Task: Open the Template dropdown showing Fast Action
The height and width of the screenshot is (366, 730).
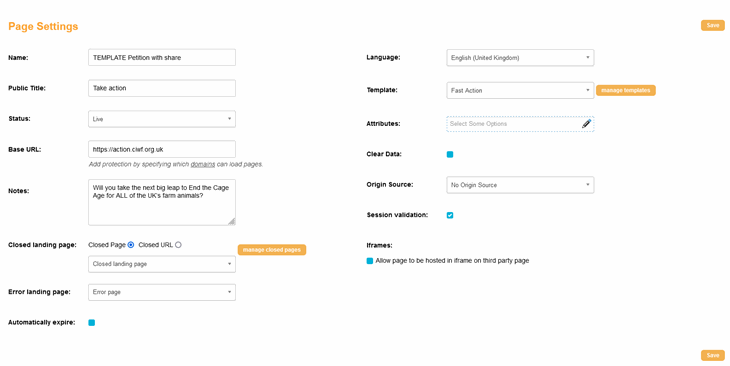Action: (x=520, y=90)
